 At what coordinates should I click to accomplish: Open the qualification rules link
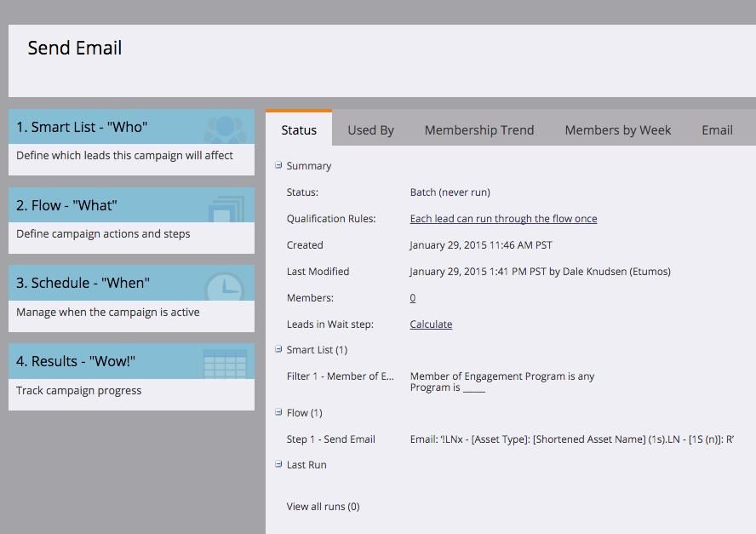pyautogui.click(x=503, y=219)
